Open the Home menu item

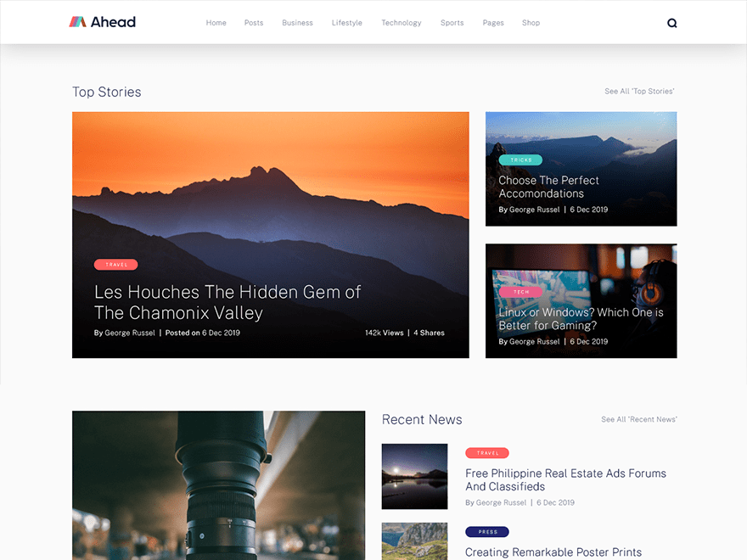click(216, 23)
